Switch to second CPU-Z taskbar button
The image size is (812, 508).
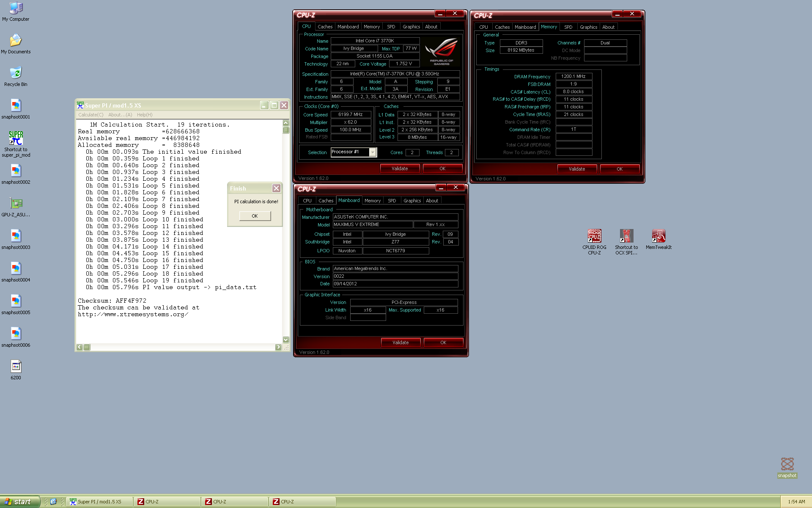pos(235,502)
